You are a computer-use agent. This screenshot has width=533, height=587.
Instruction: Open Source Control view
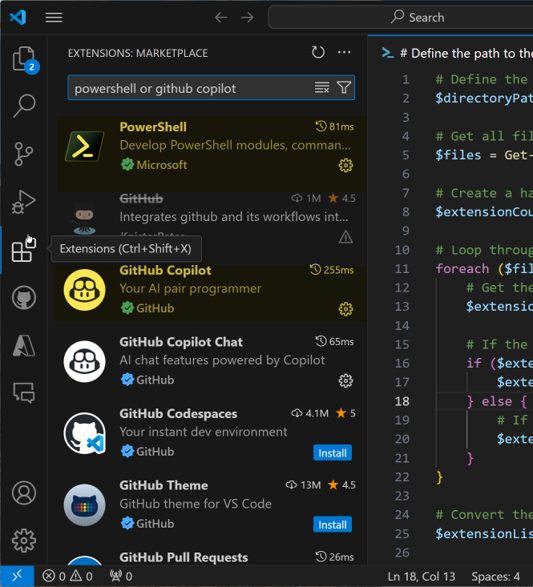point(24,153)
